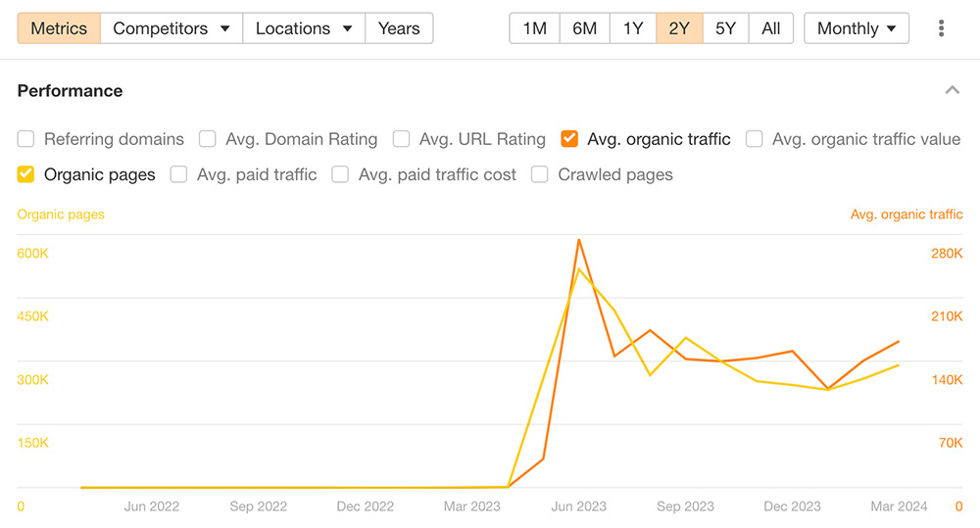980x528 pixels.
Task: Switch to the Metrics tab
Action: point(59,28)
